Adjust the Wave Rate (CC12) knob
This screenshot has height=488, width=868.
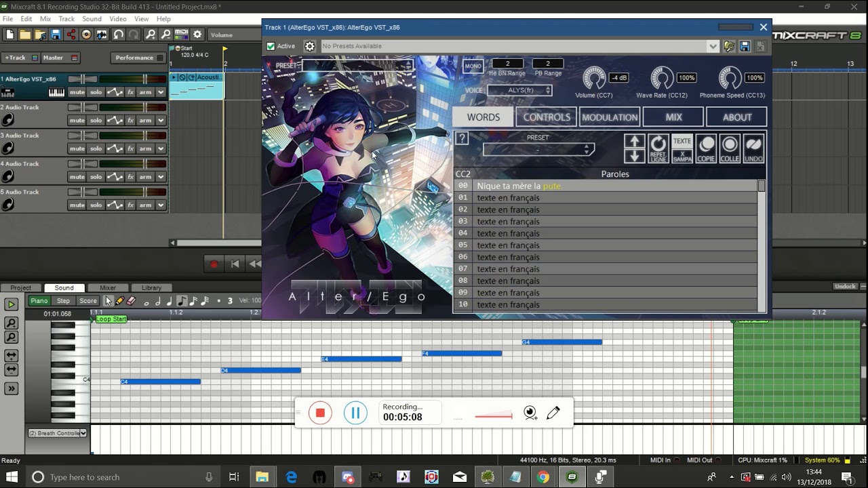click(662, 78)
